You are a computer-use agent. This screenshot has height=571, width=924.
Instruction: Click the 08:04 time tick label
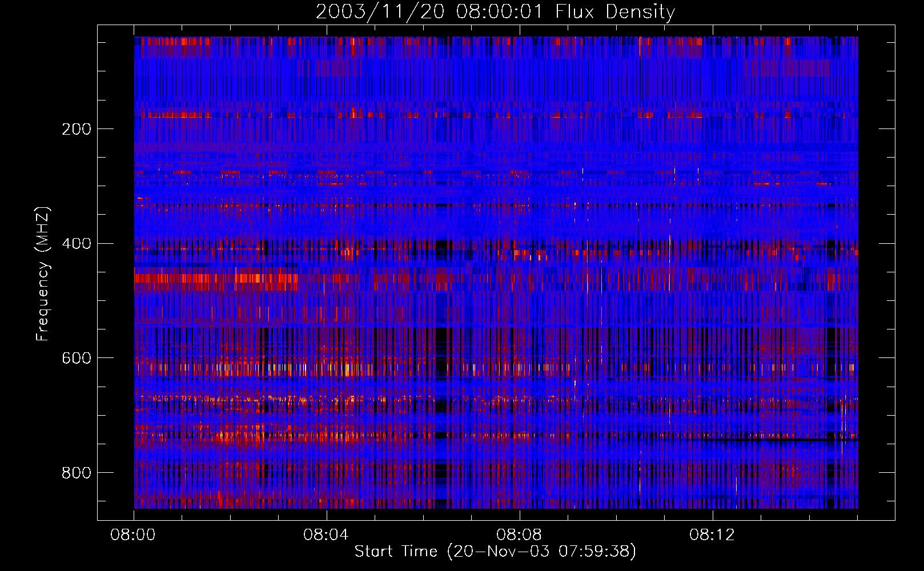coord(326,535)
